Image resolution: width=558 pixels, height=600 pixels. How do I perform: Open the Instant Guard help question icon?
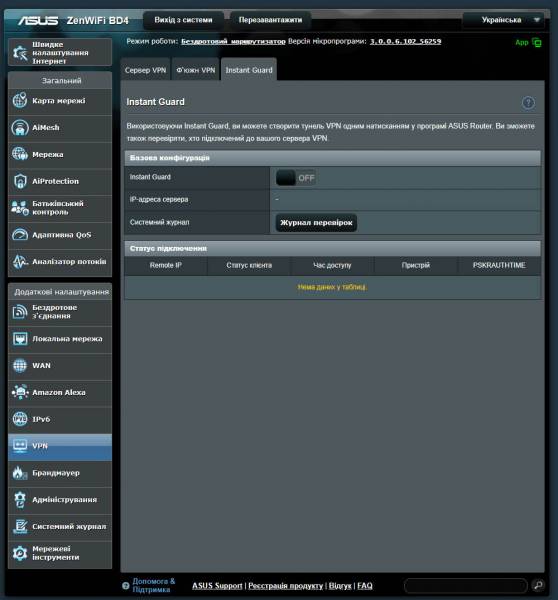(x=528, y=103)
